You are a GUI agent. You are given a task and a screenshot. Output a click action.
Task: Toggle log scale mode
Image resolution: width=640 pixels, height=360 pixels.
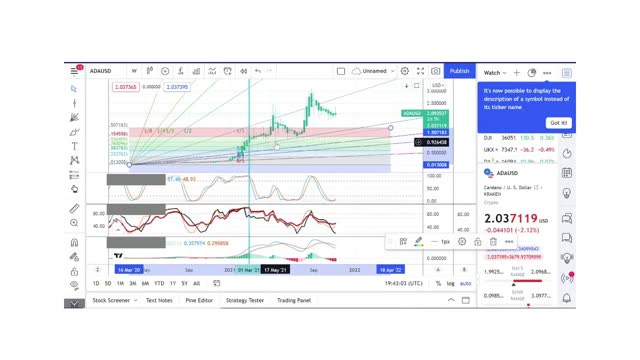(x=450, y=283)
